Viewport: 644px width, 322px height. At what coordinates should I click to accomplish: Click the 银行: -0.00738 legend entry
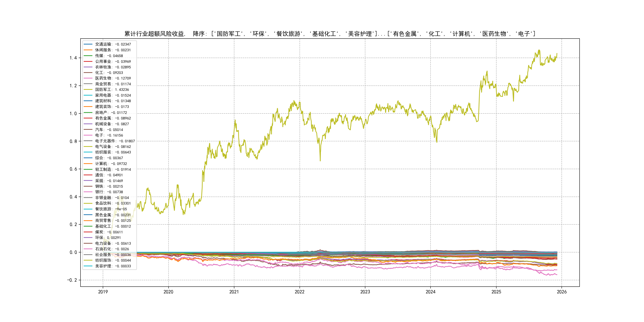pyautogui.click(x=109, y=192)
